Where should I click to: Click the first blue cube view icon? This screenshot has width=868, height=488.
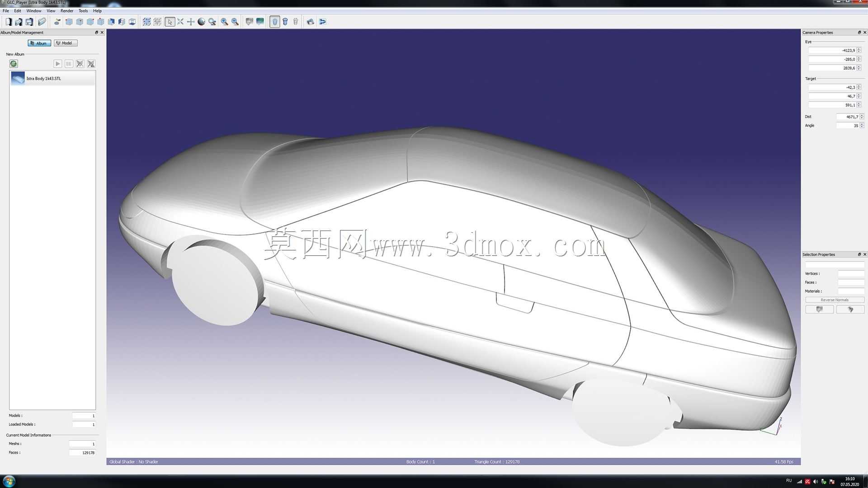[69, 22]
